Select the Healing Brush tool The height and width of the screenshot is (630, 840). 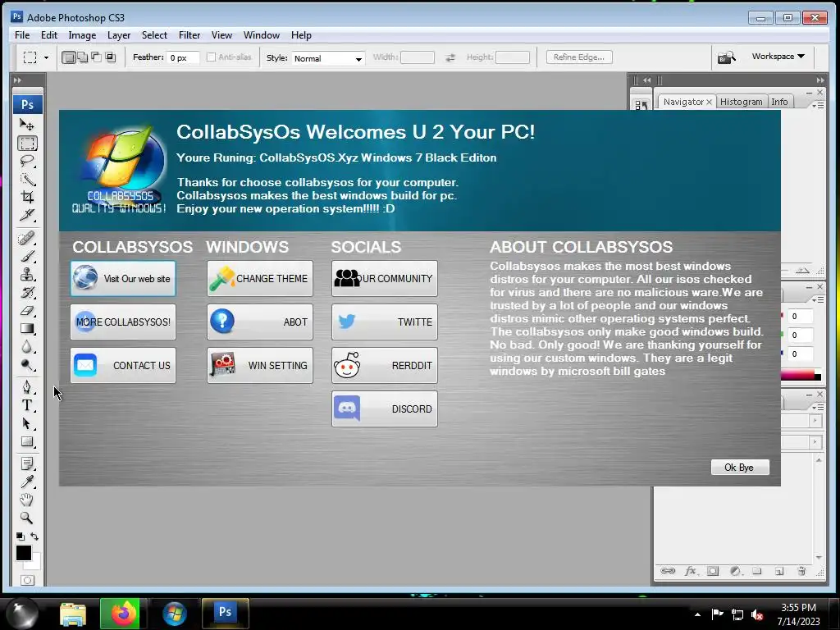point(27,238)
